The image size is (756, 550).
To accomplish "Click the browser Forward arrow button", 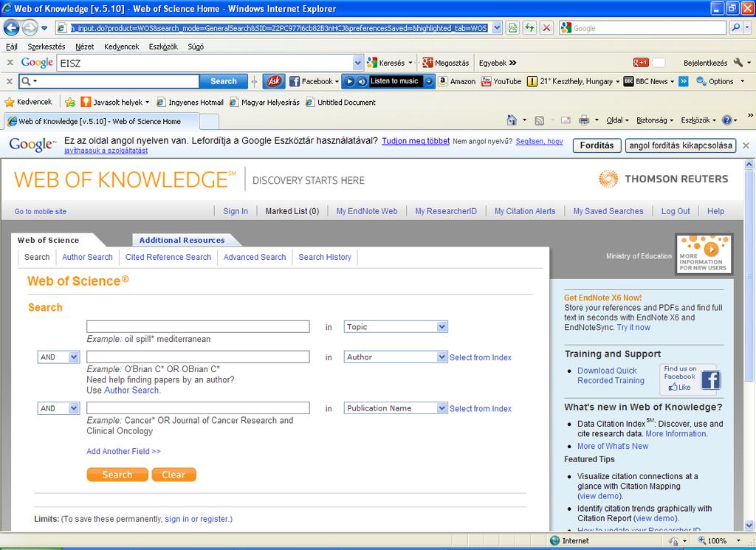I will point(30,28).
